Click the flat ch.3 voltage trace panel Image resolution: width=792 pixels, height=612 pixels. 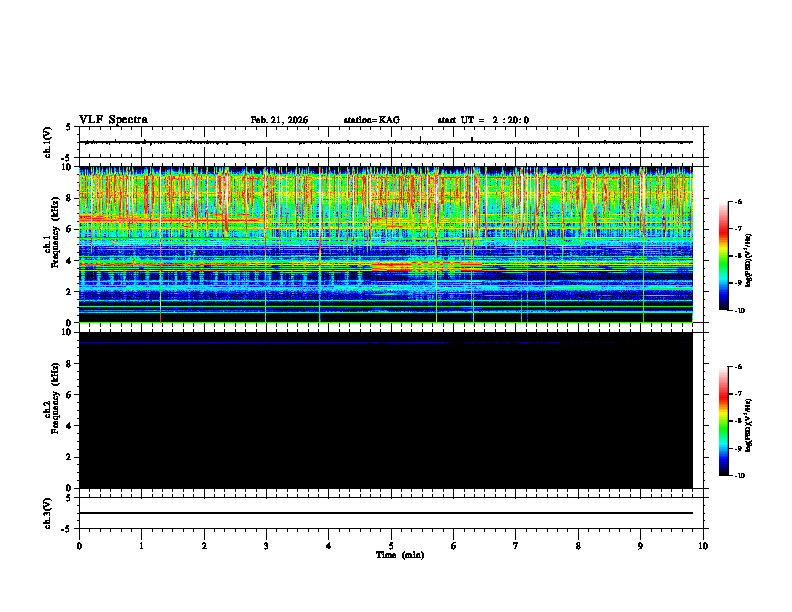pyautogui.click(x=391, y=513)
